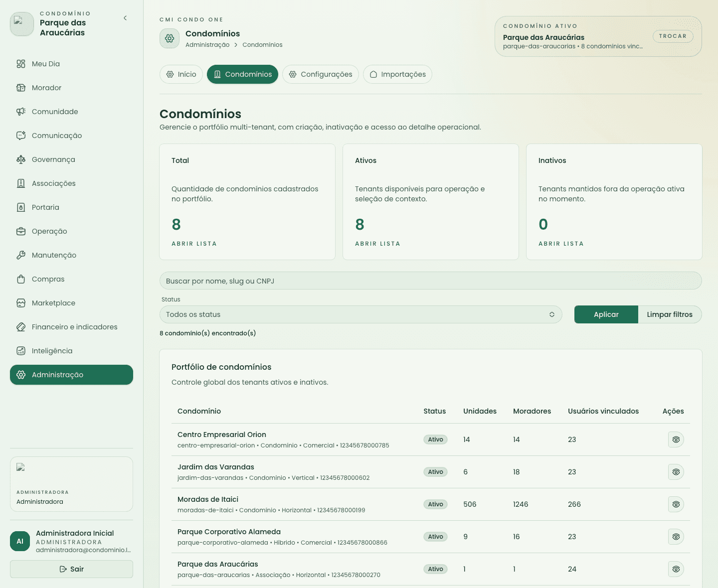Open the Inteligência section
This screenshot has height=588, width=718.
pyautogui.click(x=71, y=351)
